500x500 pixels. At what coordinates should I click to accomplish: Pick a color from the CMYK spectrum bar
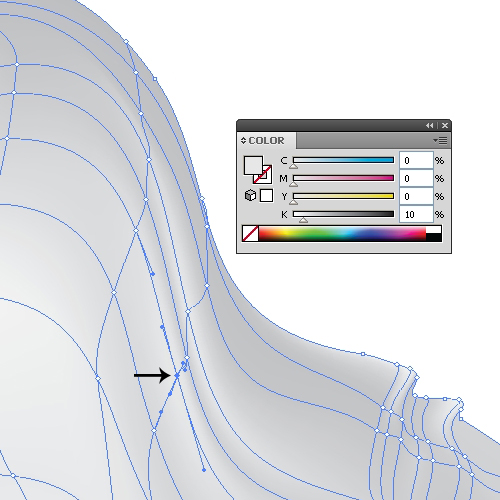[342, 233]
